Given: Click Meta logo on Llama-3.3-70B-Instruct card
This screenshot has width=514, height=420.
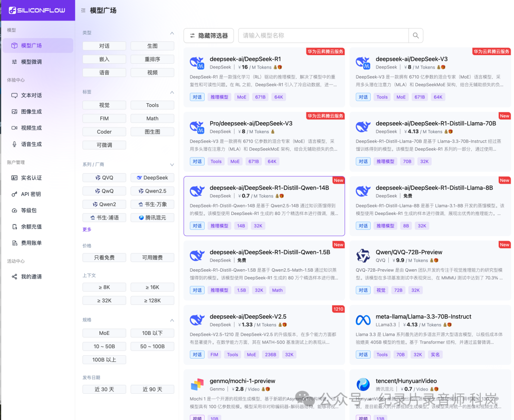Looking at the screenshot, I should [363, 320].
